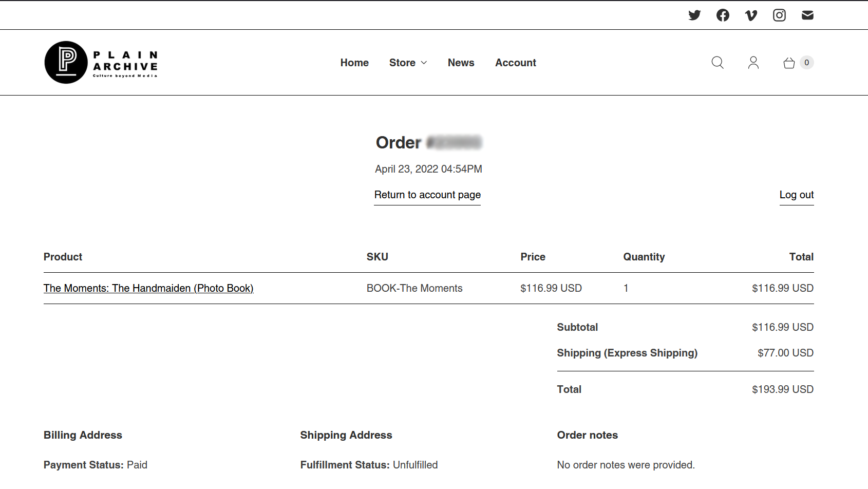
Task: Visit the Facebook page icon
Action: pyautogui.click(x=723, y=15)
